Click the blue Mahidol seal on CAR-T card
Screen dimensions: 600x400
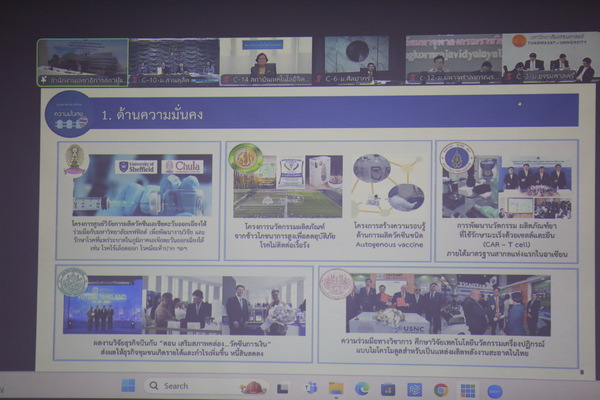coord(457,158)
